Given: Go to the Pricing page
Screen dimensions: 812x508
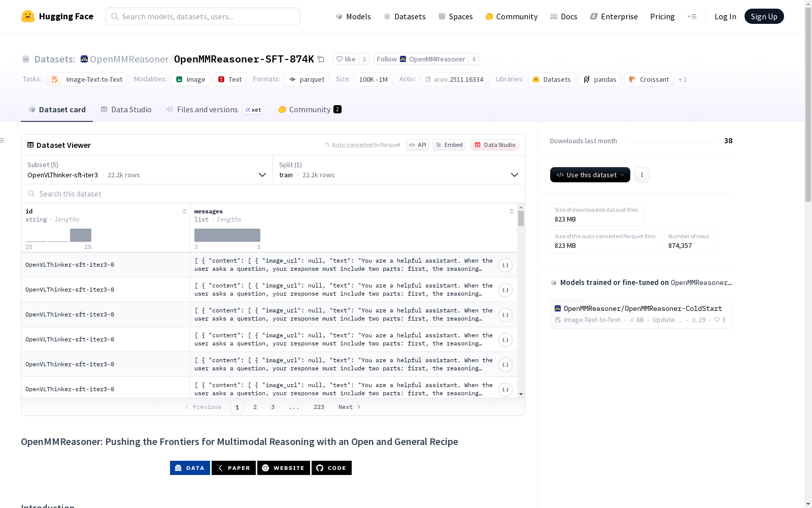Looking at the screenshot, I should [x=662, y=16].
